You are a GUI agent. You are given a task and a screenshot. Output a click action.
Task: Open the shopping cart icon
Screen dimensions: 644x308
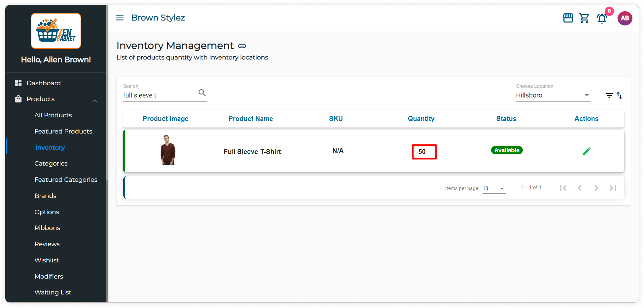point(584,18)
